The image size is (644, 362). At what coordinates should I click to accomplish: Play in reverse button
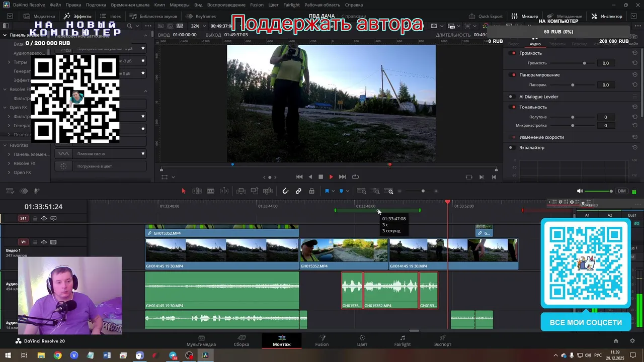coord(310,177)
